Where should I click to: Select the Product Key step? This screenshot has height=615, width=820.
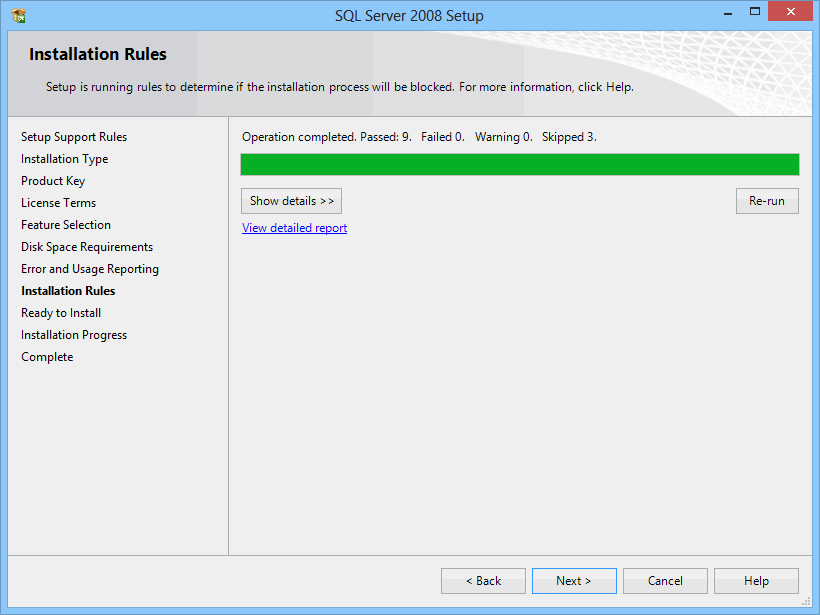pos(53,181)
